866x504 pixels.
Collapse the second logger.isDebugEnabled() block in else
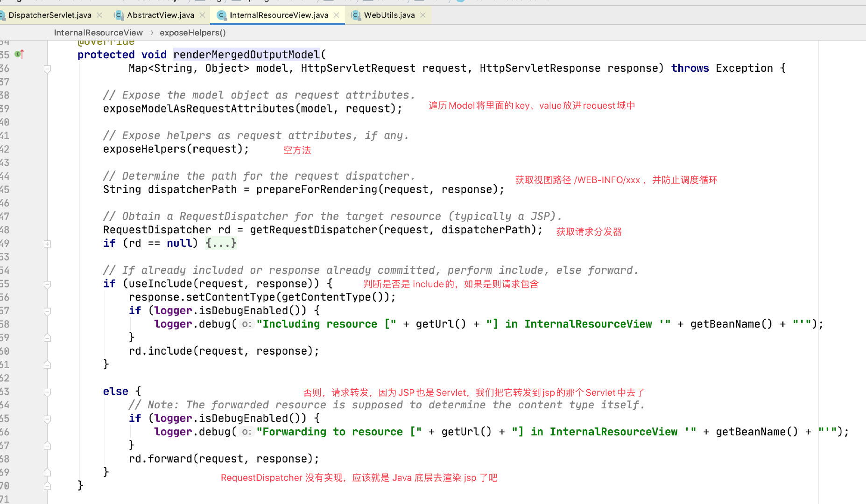pos(47,419)
